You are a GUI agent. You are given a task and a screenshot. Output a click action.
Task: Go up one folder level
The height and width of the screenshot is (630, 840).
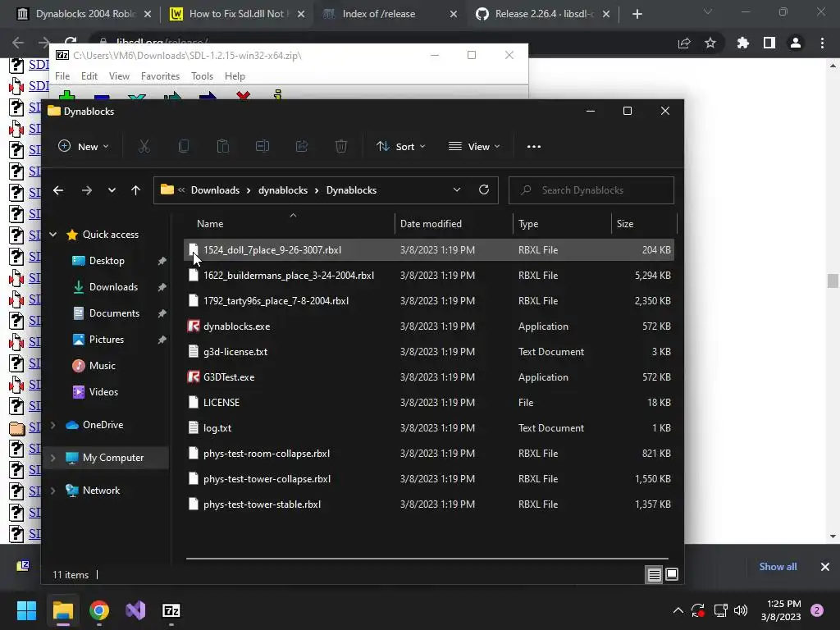click(x=135, y=190)
